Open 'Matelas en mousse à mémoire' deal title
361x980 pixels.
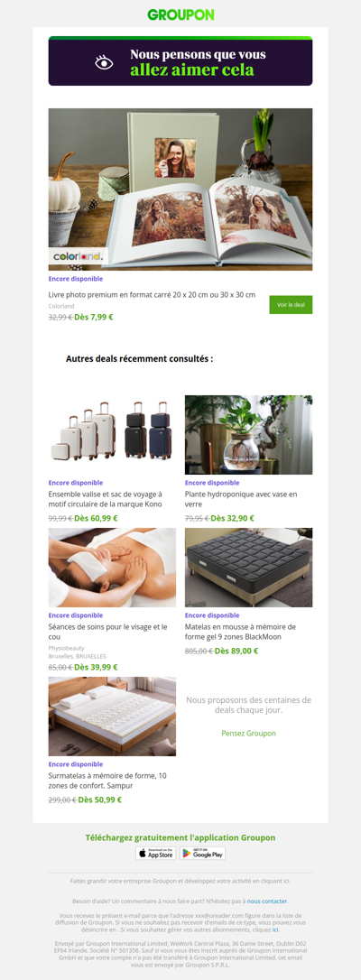point(240,632)
